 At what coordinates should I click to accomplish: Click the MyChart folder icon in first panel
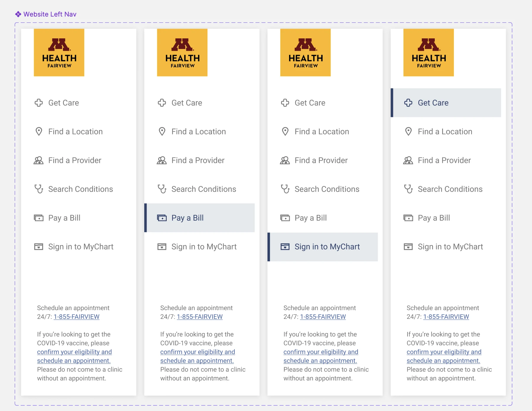[39, 247]
